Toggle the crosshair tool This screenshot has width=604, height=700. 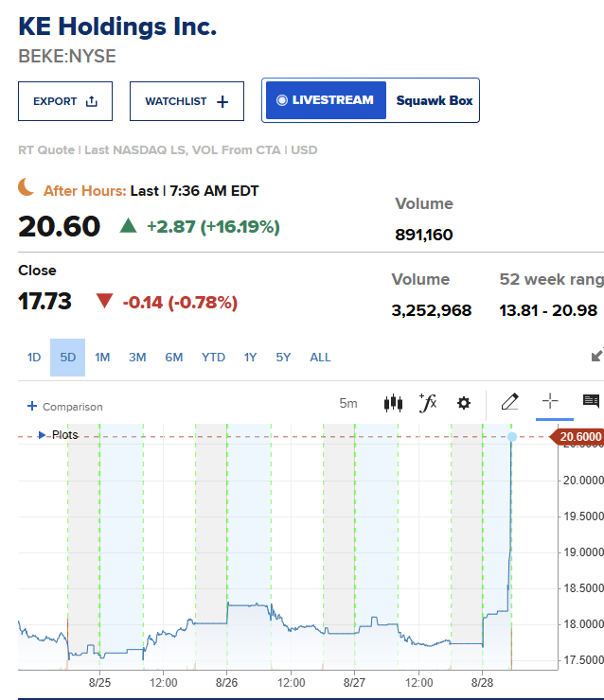550,401
